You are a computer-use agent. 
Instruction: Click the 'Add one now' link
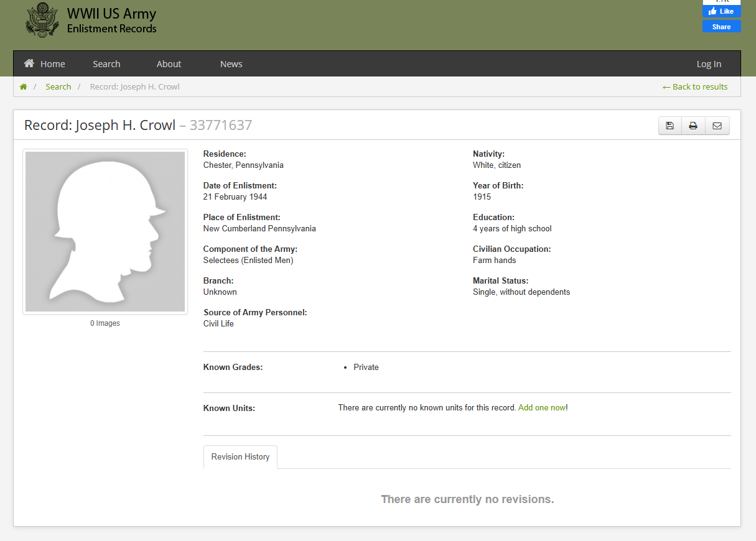542,408
